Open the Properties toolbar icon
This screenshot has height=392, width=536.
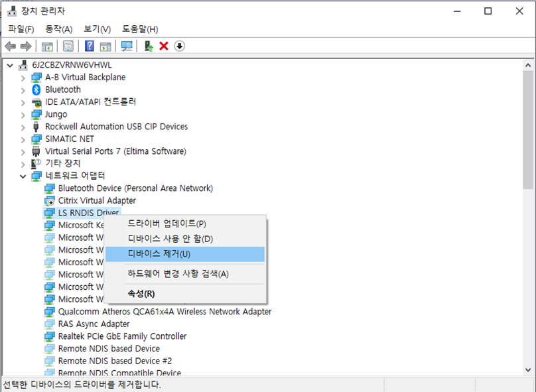click(x=68, y=46)
